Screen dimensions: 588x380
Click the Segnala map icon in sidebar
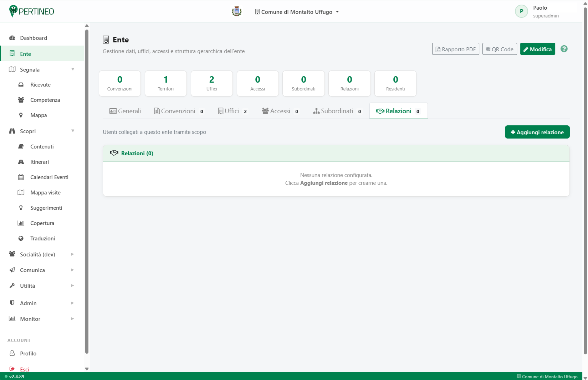pyautogui.click(x=12, y=69)
